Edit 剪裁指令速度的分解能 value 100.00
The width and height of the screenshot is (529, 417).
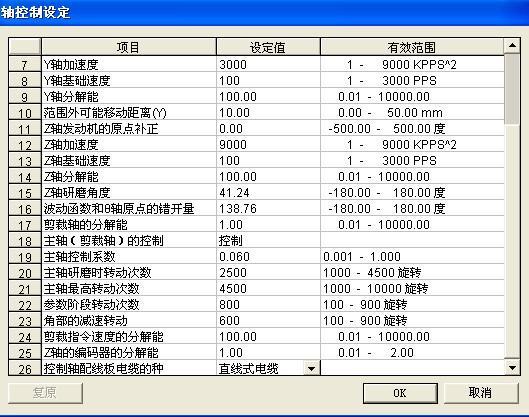pos(268,337)
